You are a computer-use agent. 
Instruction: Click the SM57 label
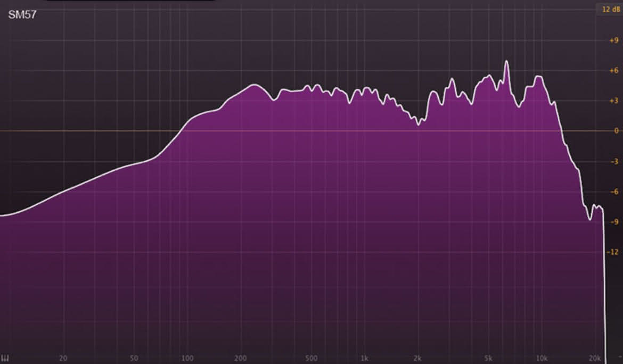[22, 15]
